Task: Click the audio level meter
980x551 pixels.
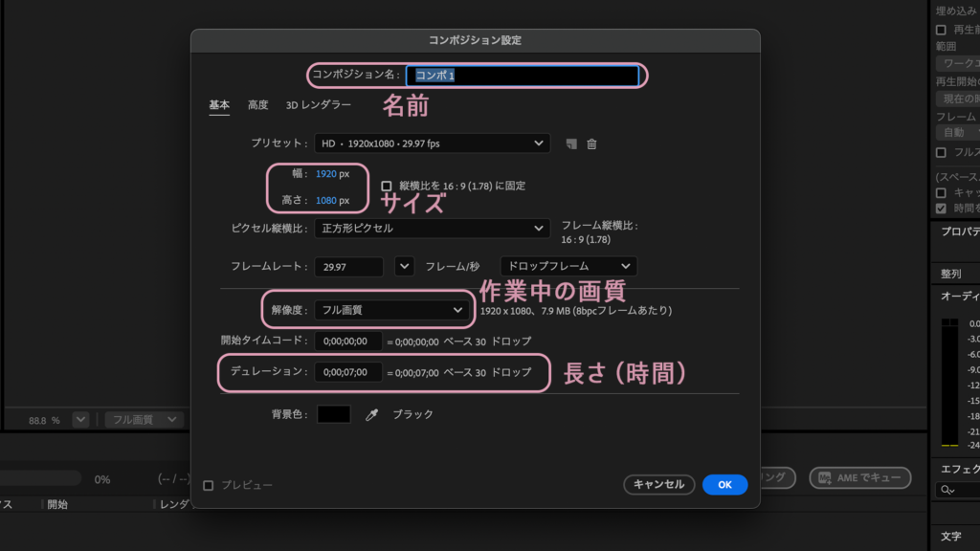Action: tap(949, 383)
